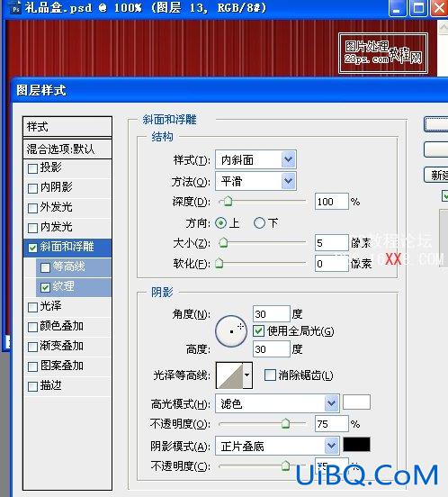Click the shadow 不透明度(C) opacity slider handle
Viewport: 448px width, 497px height.
coord(285,465)
